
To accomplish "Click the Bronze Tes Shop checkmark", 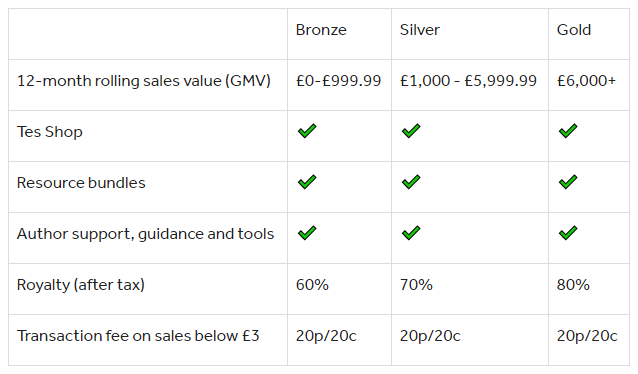I will tap(307, 131).
